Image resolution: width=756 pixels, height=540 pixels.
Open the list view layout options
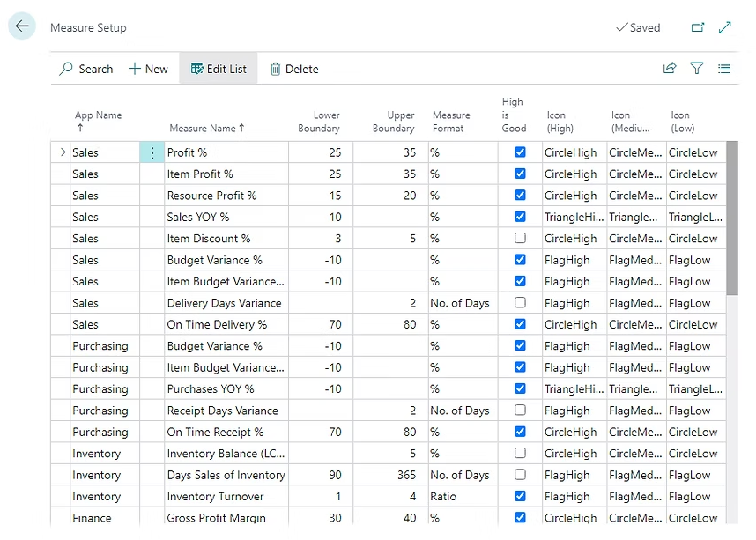tap(724, 69)
